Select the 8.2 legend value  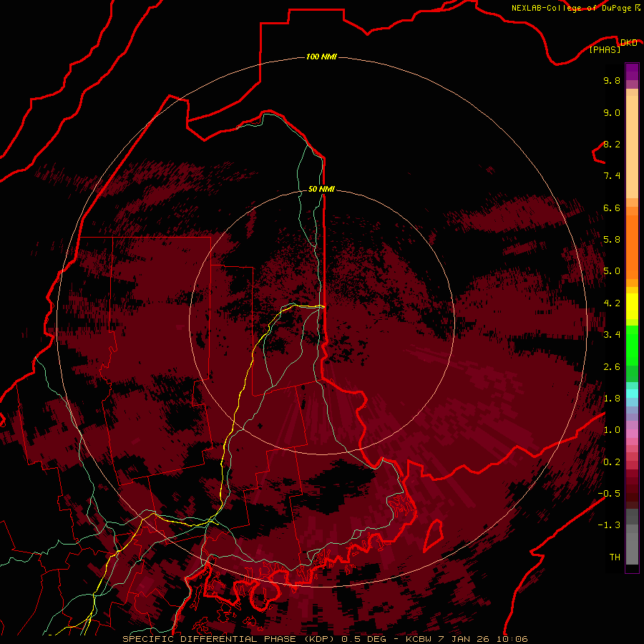point(612,144)
